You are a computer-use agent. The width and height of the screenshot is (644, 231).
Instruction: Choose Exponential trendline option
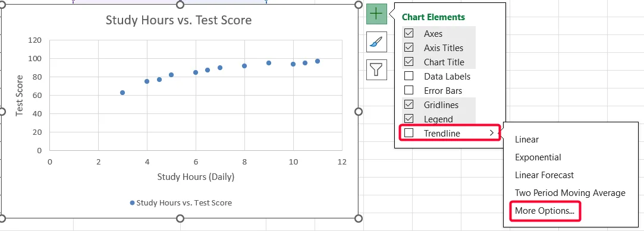[538, 157]
